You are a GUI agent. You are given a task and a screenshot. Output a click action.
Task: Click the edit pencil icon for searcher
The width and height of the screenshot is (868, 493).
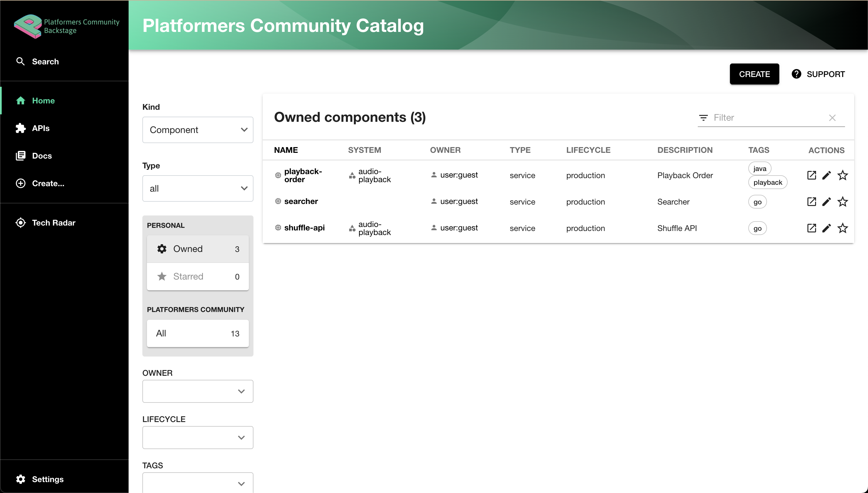pyautogui.click(x=826, y=201)
